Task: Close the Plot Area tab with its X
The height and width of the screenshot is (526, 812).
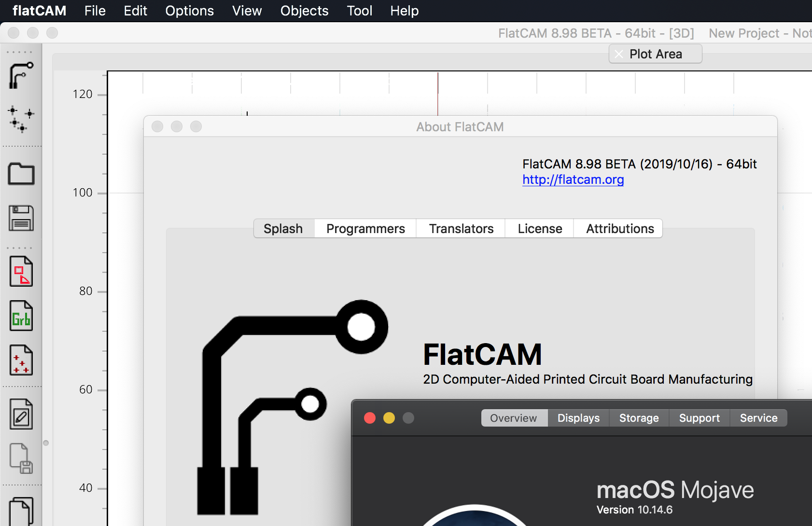Action: [619, 54]
